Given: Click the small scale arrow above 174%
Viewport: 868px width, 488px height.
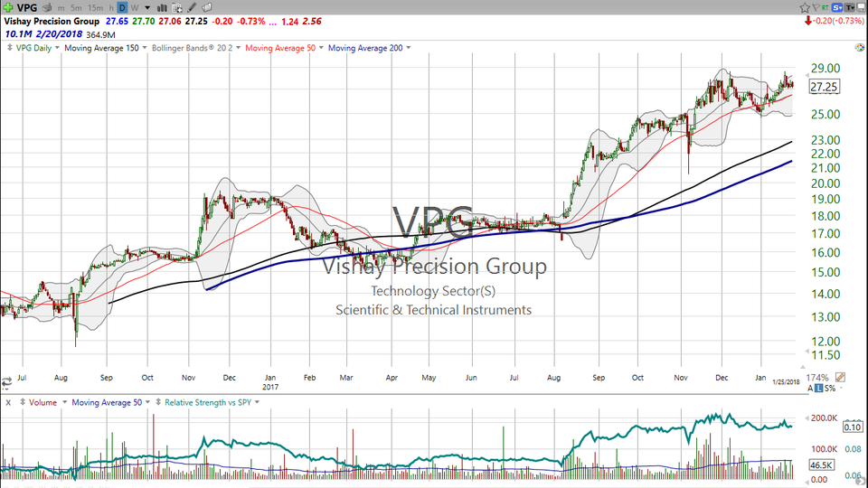Looking at the screenshot, I should pyautogui.click(x=803, y=367).
